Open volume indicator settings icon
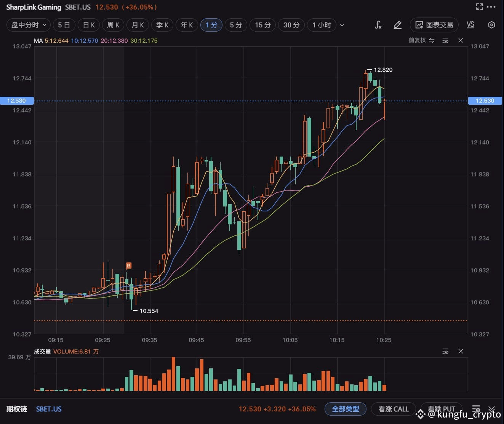The width and height of the screenshot is (504, 424). (445, 351)
